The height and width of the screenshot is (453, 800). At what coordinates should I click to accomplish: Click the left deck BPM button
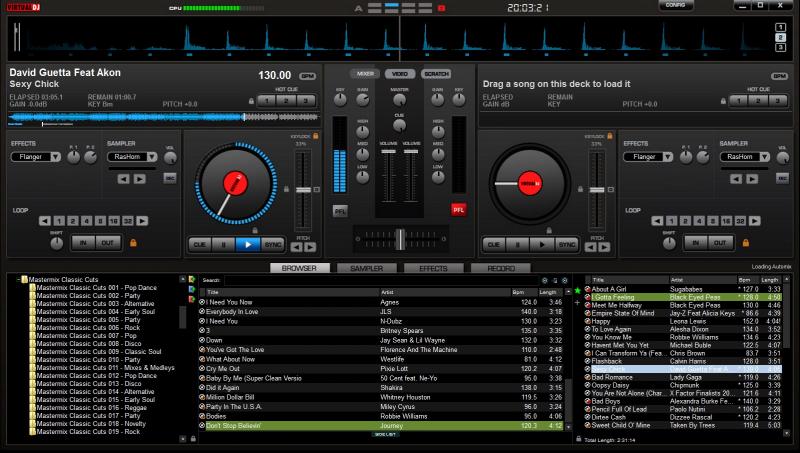click(306, 76)
